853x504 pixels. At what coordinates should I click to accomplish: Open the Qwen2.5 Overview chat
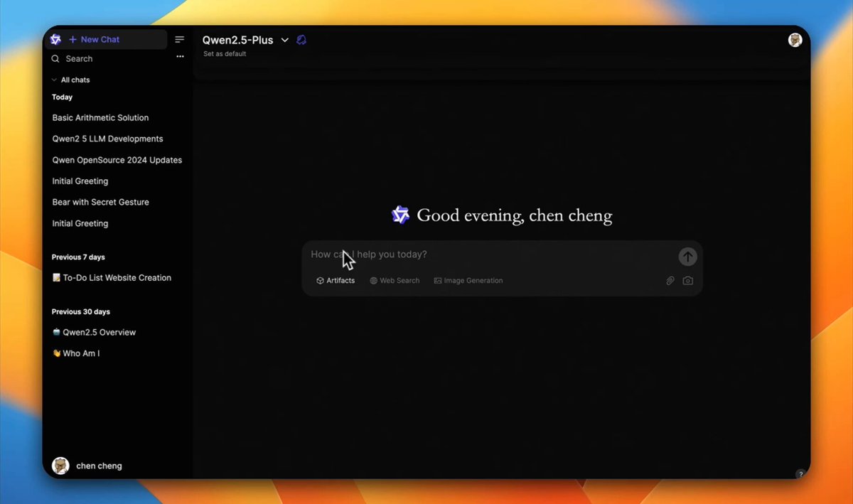point(94,333)
